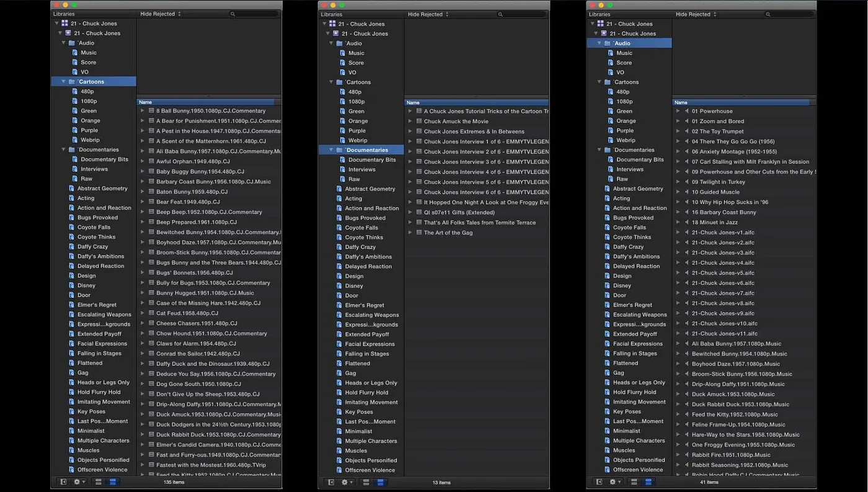Select the clip Baton Bunny.1959.480p.CJ

coord(192,192)
